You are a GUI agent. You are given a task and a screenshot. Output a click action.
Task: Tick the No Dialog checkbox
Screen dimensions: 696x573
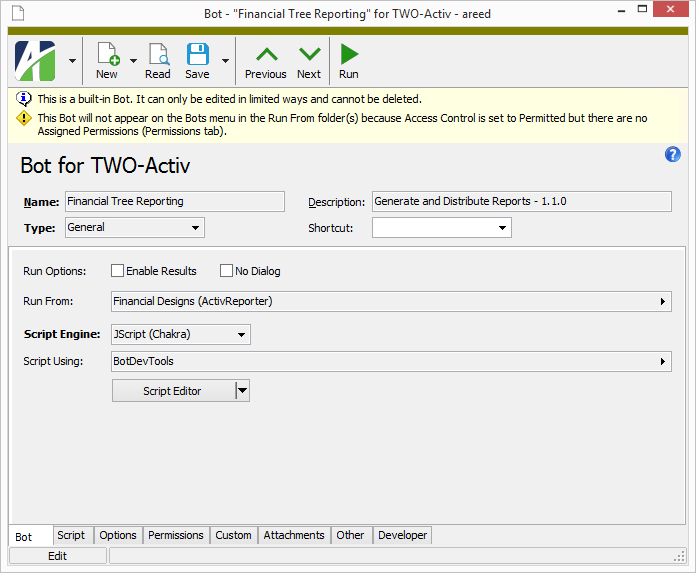click(226, 271)
